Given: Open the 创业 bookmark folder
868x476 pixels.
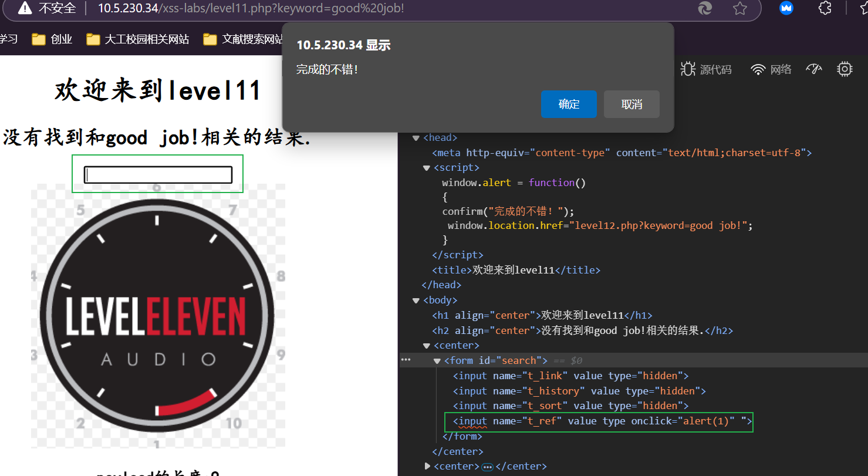Looking at the screenshot, I should coord(52,39).
